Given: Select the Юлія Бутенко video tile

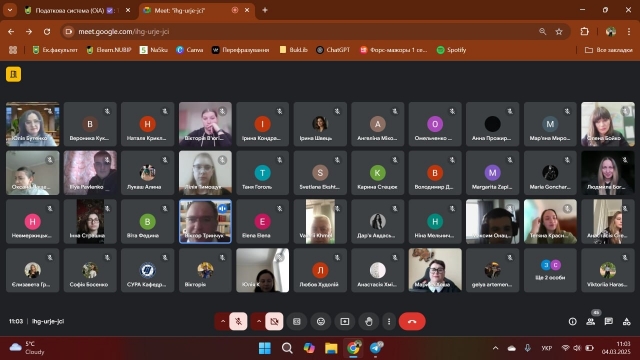Looking at the screenshot, I should click(33, 124).
